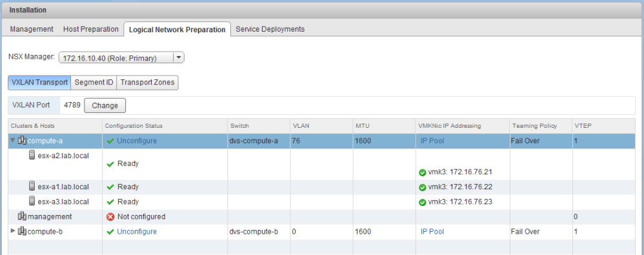This screenshot has width=644, height=255.
Task: Click VTEP count 0 for management
Action: (x=576, y=216)
